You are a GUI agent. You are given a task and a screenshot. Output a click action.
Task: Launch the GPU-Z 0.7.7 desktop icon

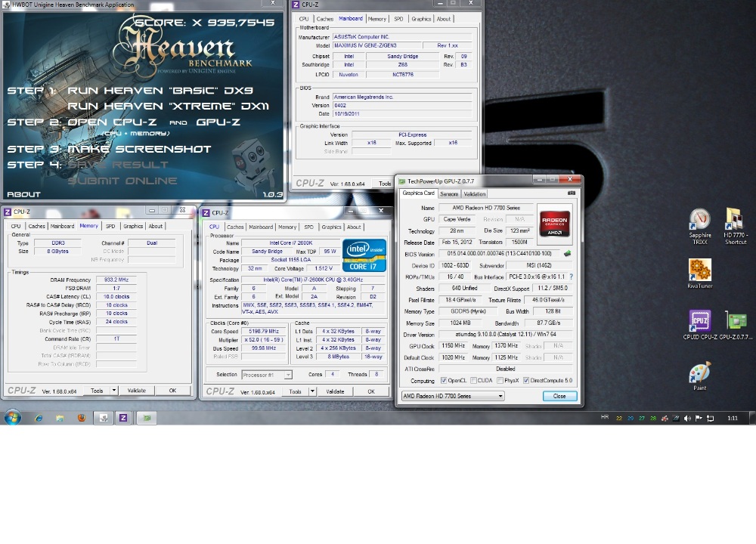click(736, 325)
